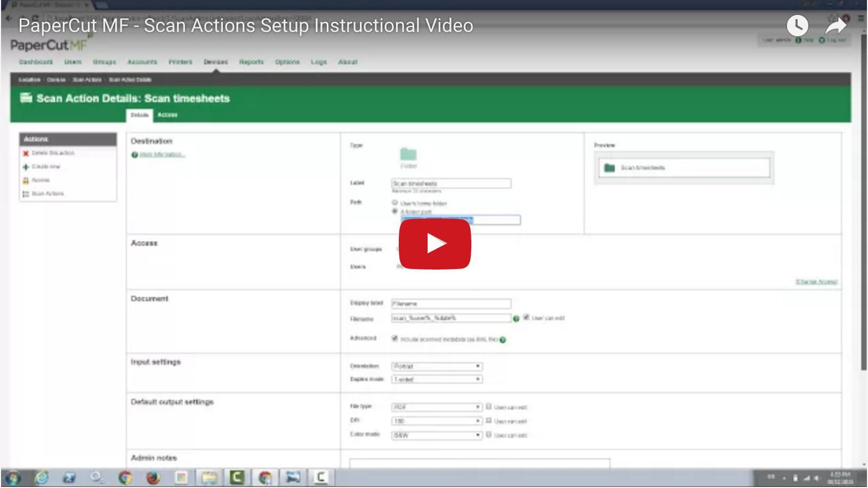Click the Delete this action link

[x=53, y=153]
